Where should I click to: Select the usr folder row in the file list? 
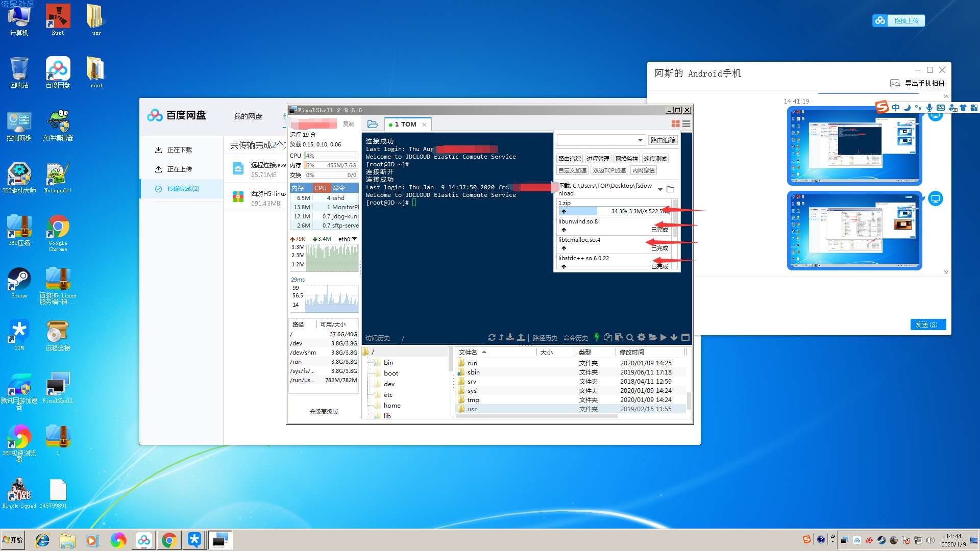571,409
